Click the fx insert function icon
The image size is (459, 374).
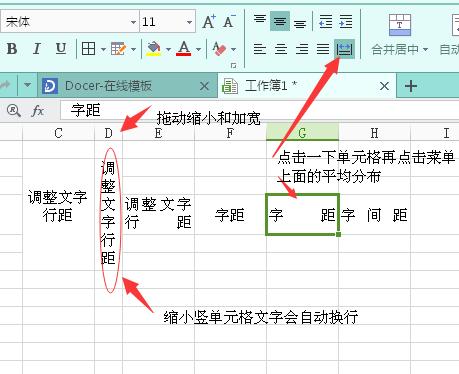point(38,110)
